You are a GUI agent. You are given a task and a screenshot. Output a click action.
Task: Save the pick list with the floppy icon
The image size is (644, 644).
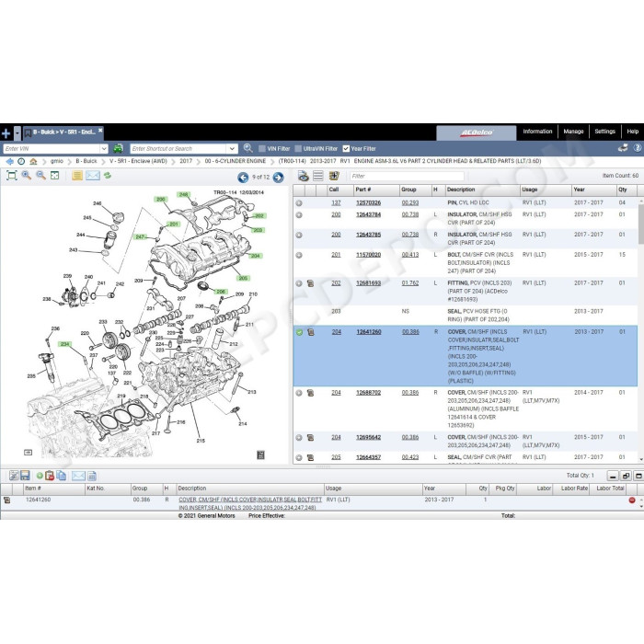(x=25, y=476)
